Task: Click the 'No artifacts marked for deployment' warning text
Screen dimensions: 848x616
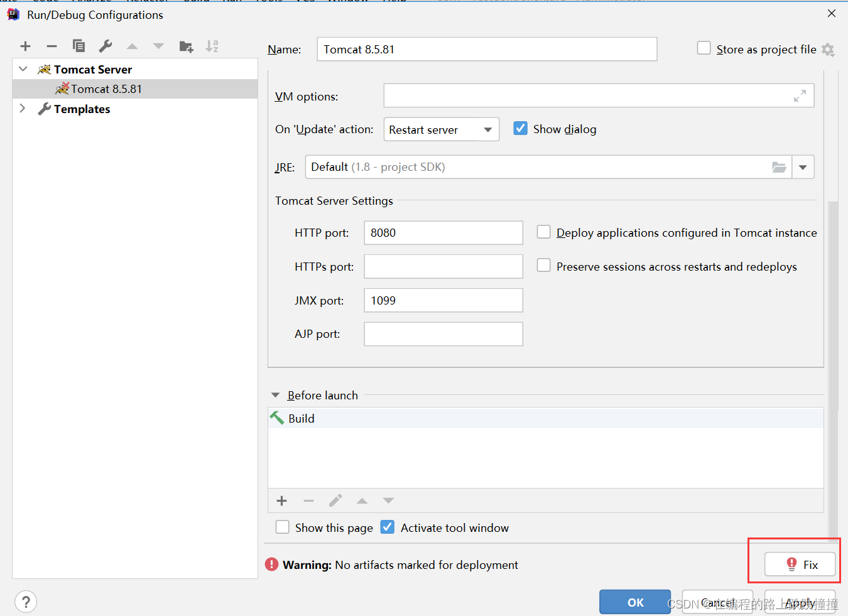Action: (x=427, y=565)
